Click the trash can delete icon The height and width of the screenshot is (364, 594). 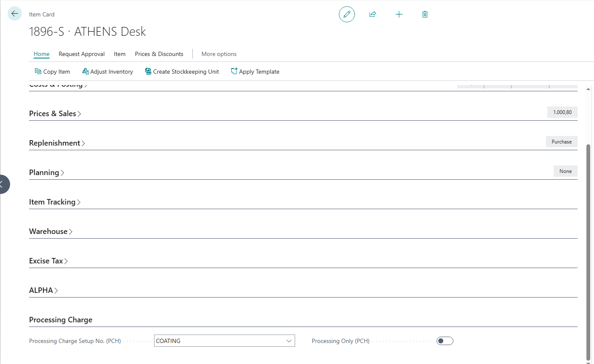(x=425, y=14)
